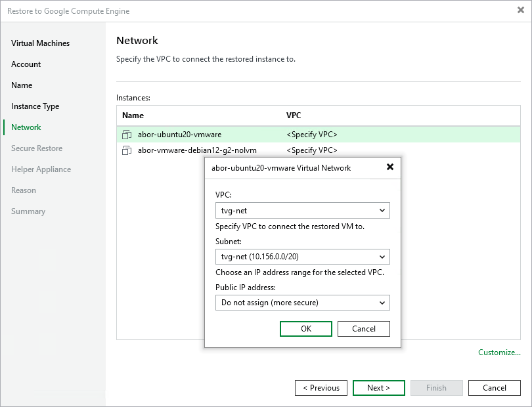
Task: Click the Public IP address dropdown arrow
Action: [382, 303]
